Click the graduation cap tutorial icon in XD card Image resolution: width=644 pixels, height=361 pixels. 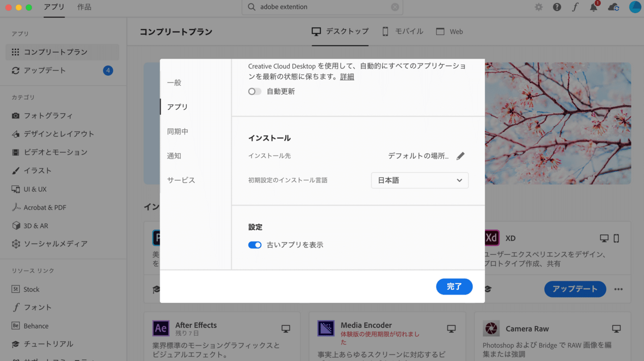pos(488,289)
